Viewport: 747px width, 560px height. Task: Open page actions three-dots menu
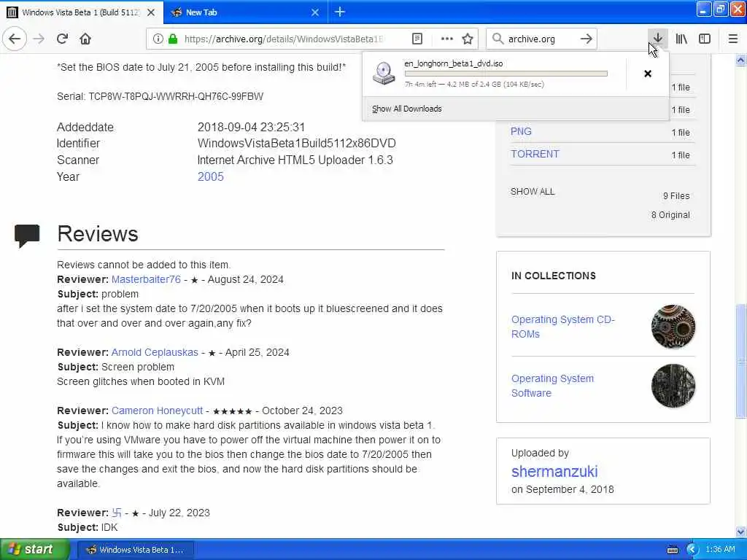tap(447, 39)
